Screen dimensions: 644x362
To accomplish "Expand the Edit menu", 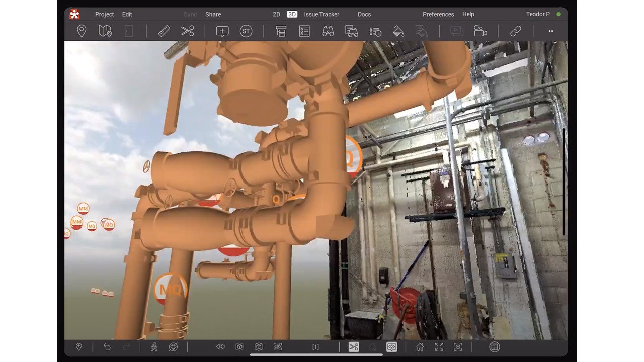I will (127, 14).
